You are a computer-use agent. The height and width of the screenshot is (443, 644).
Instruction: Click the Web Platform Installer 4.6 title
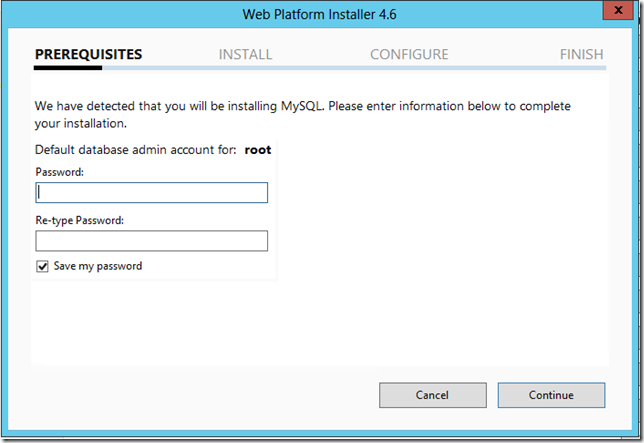pyautogui.click(x=320, y=14)
